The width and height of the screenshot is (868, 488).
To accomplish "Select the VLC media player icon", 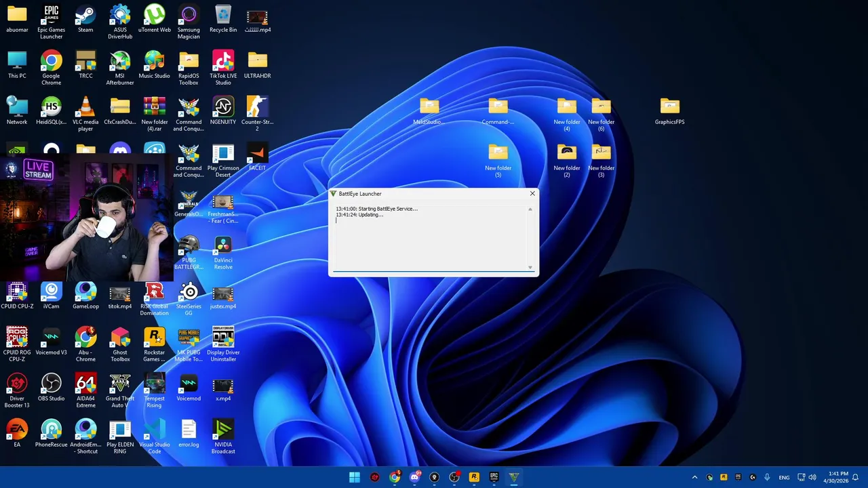I will pos(85,113).
